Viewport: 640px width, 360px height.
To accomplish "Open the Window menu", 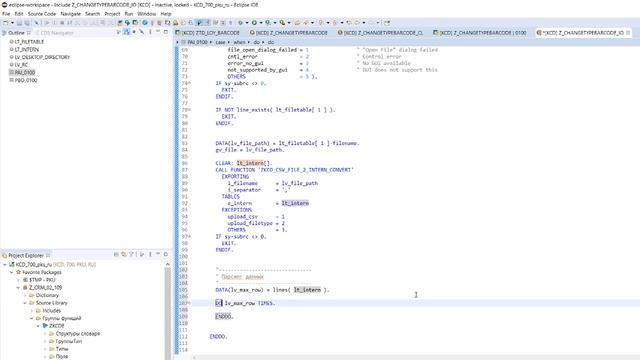I will pos(147,14).
